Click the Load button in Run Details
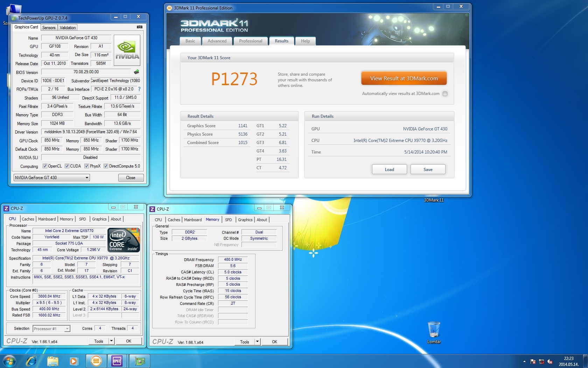The image size is (588, 368). coord(389,169)
